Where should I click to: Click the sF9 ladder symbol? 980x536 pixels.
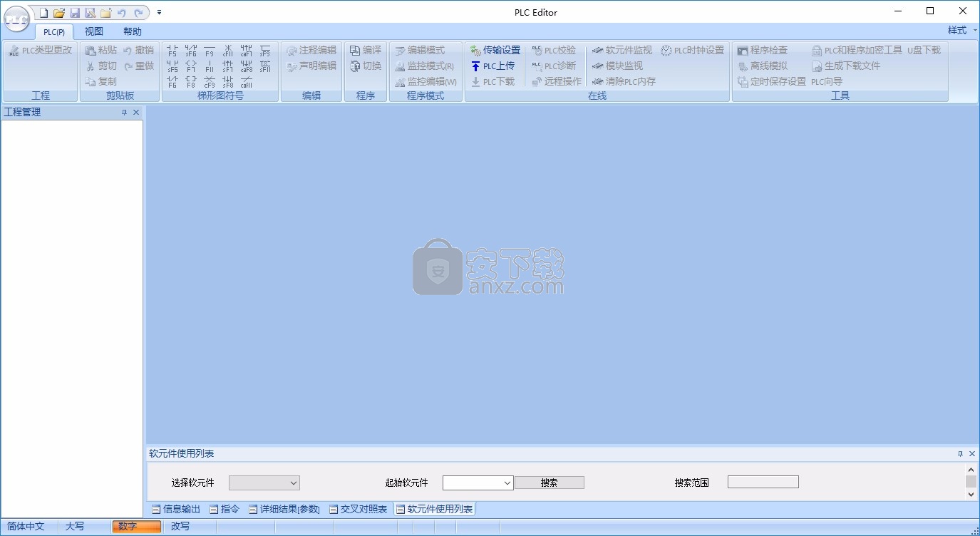265,50
